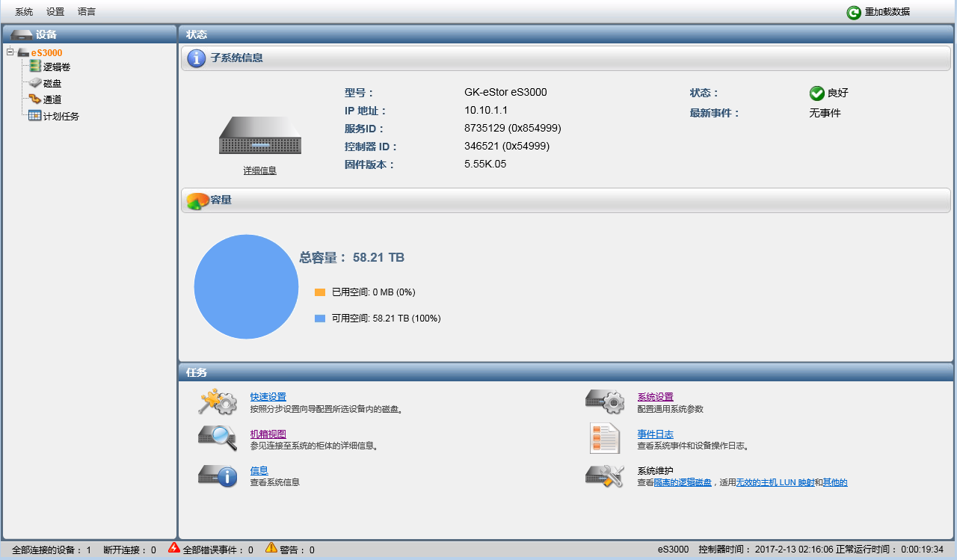Open the 快速设置 link
Screen dimensions: 957x560
(268, 397)
